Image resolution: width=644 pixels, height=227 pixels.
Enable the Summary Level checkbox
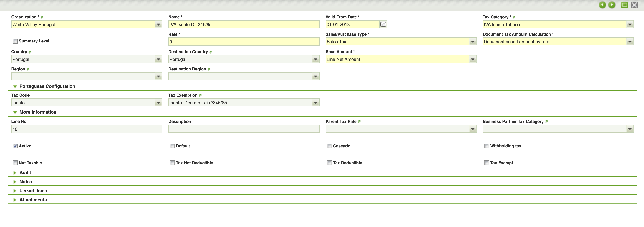pyautogui.click(x=15, y=41)
